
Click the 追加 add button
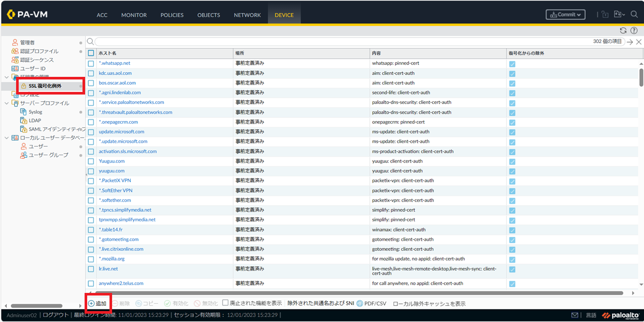98,303
